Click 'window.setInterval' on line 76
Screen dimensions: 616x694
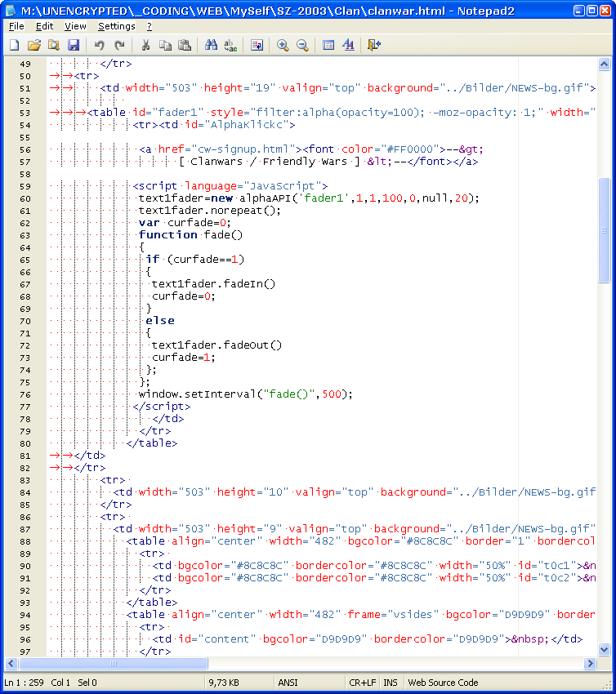click(198, 394)
